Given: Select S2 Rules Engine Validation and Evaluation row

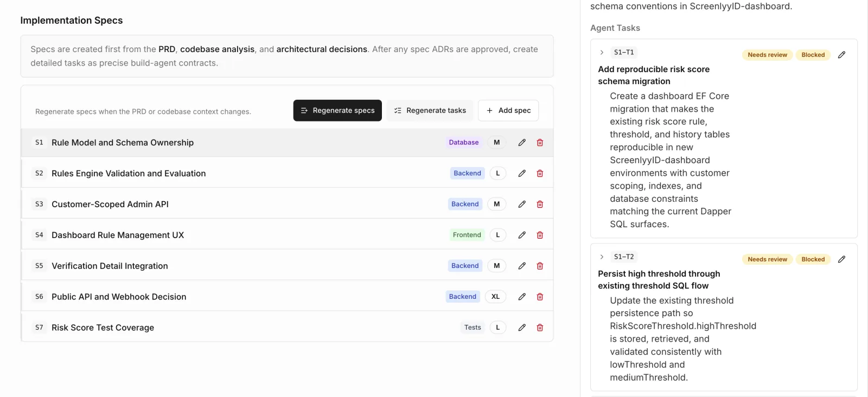Looking at the screenshot, I should pyautogui.click(x=287, y=174).
